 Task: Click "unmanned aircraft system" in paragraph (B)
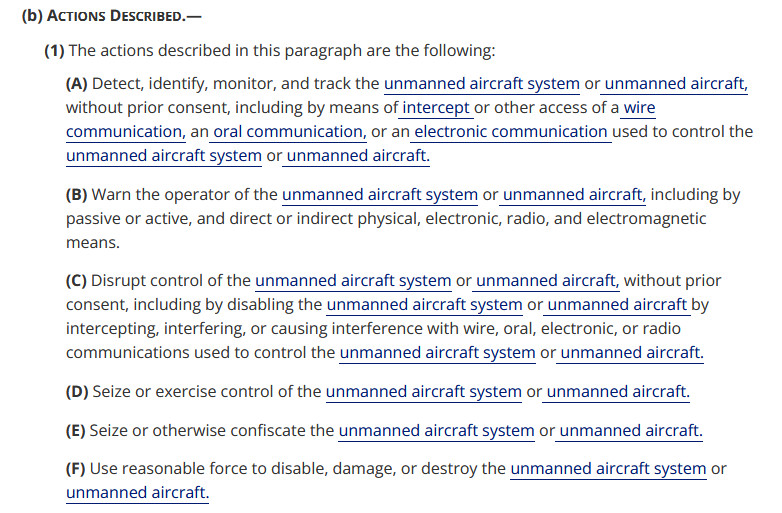coord(380,195)
